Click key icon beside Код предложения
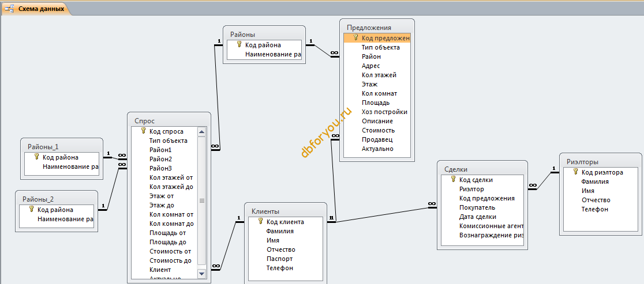This screenshot has width=644, height=284. [x=355, y=37]
